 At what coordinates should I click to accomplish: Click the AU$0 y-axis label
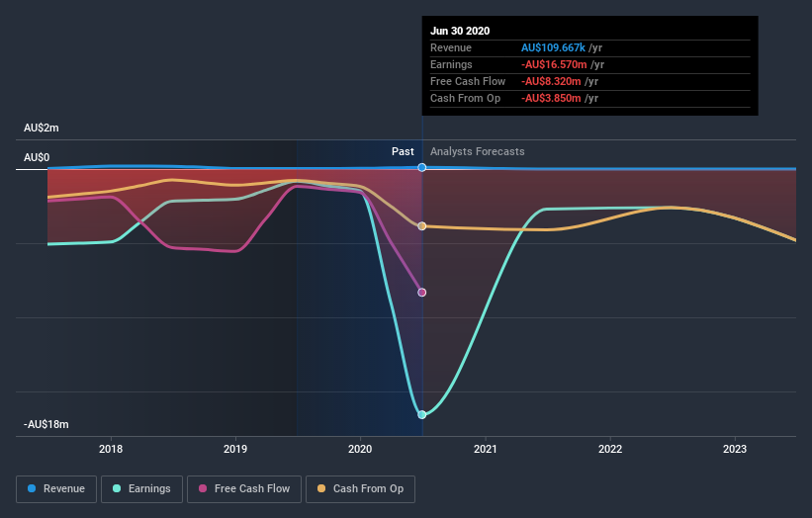coord(37,157)
